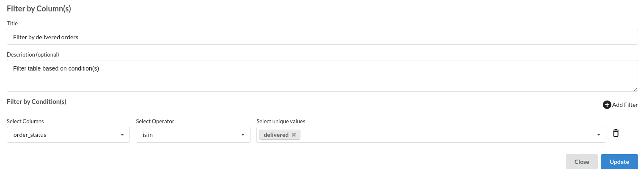Click the 'Filter by Condition(s)' heading
This screenshot has width=644, height=182.
(x=36, y=102)
